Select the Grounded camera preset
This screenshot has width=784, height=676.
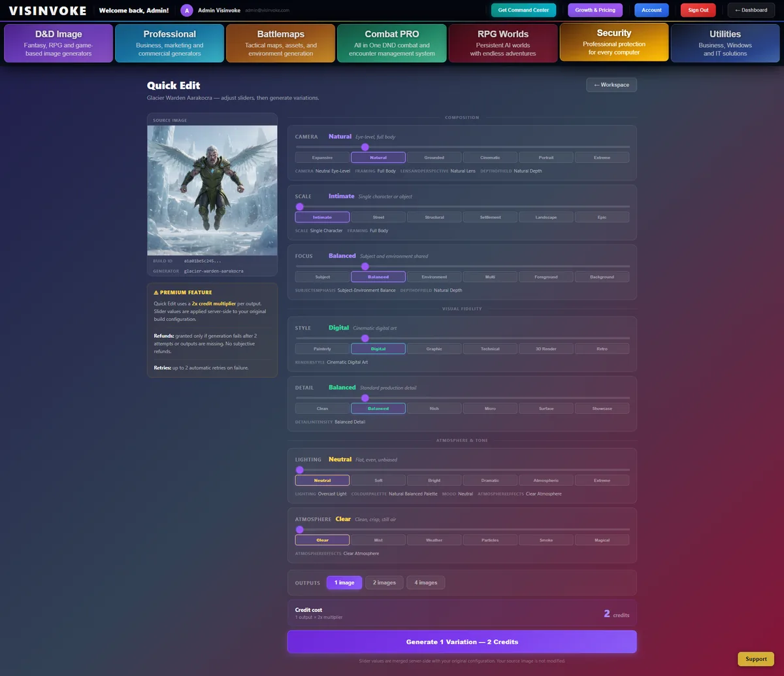[x=434, y=158]
